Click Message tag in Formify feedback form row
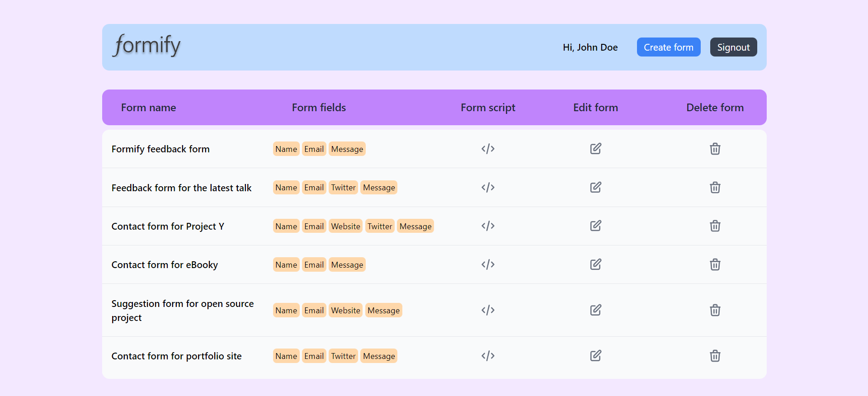This screenshot has height=396, width=868. 347,149
